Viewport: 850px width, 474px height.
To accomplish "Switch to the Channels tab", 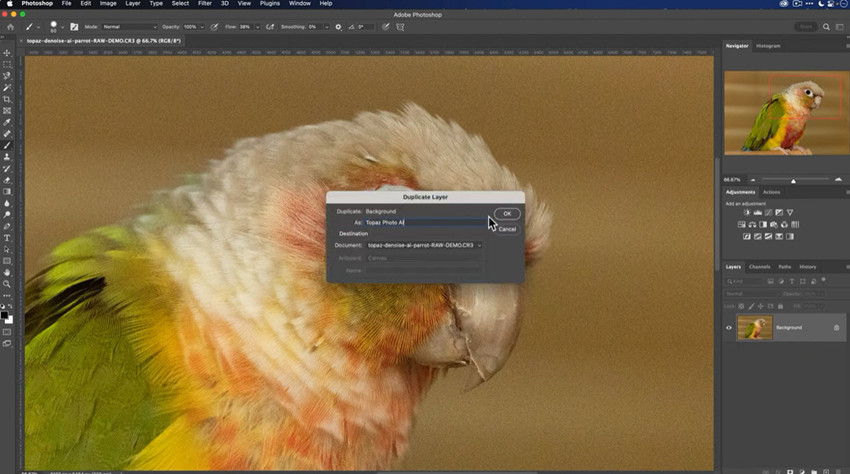I will pos(759,267).
